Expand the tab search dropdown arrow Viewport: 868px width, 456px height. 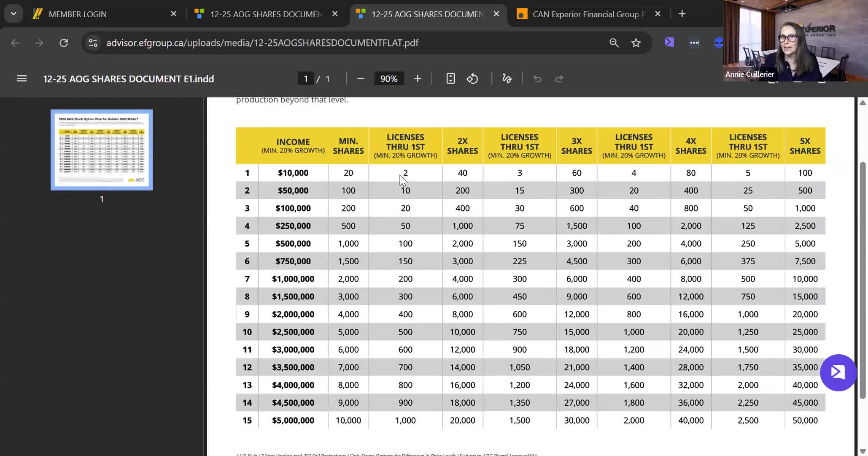click(x=13, y=14)
